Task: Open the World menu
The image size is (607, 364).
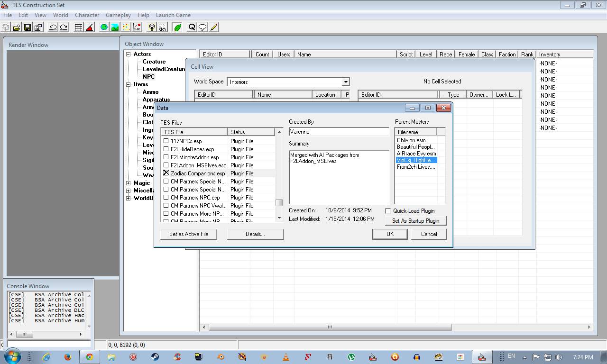Action: tap(61, 15)
